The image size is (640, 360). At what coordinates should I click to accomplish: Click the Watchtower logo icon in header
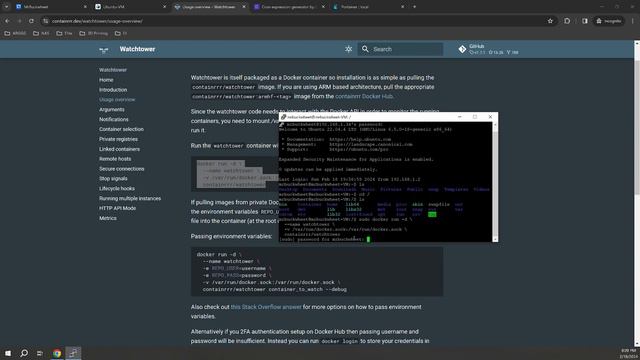(104, 49)
